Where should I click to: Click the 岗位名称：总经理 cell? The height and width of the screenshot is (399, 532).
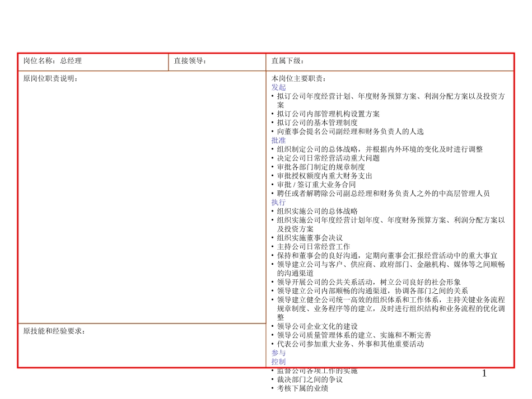93,62
